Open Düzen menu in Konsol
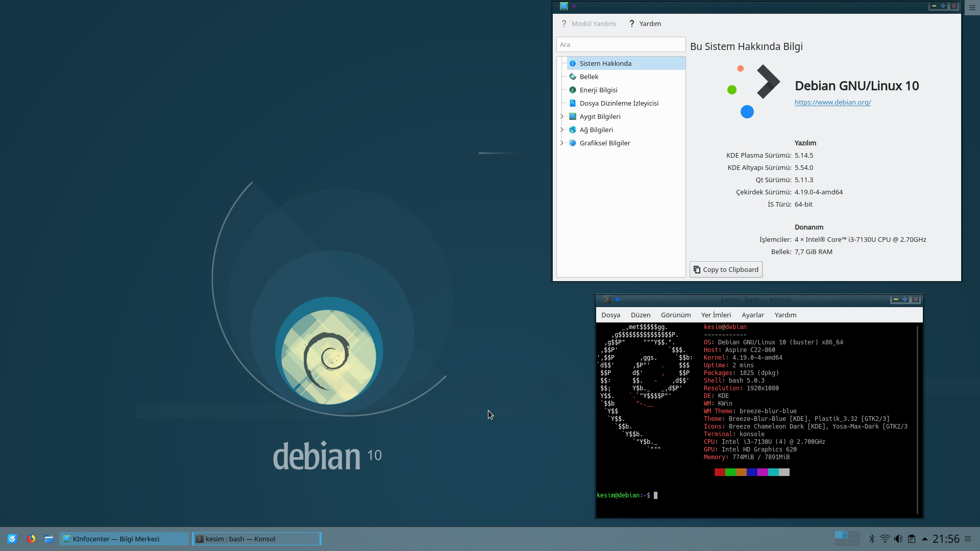This screenshot has height=551, width=980. [641, 315]
